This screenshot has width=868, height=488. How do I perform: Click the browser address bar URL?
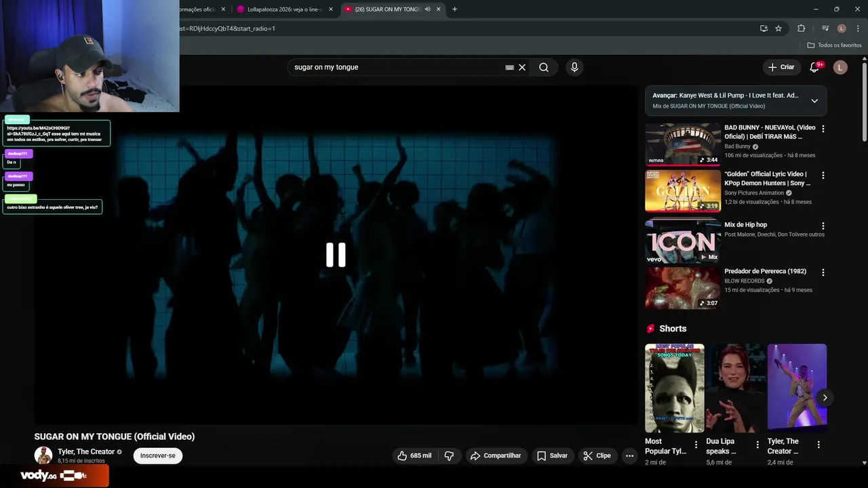tap(226, 28)
